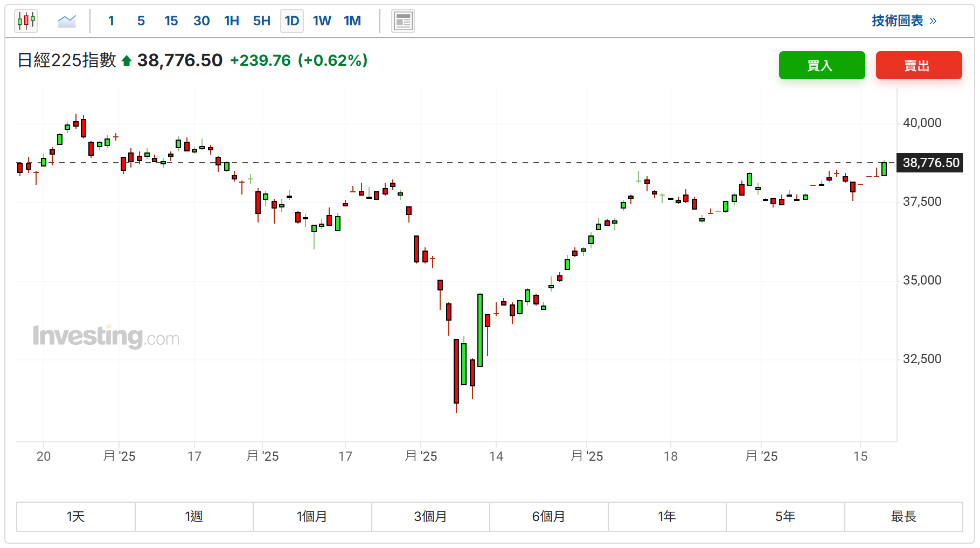The width and height of the screenshot is (980, 548).
Task: Select the 5 minute interval
Action: pos(141,21)
